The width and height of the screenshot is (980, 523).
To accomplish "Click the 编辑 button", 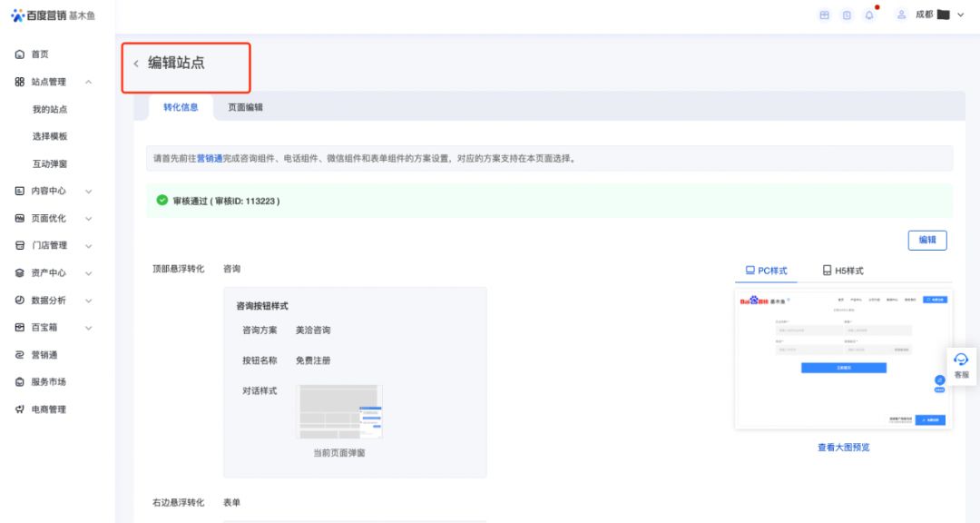I will [926, 240].
